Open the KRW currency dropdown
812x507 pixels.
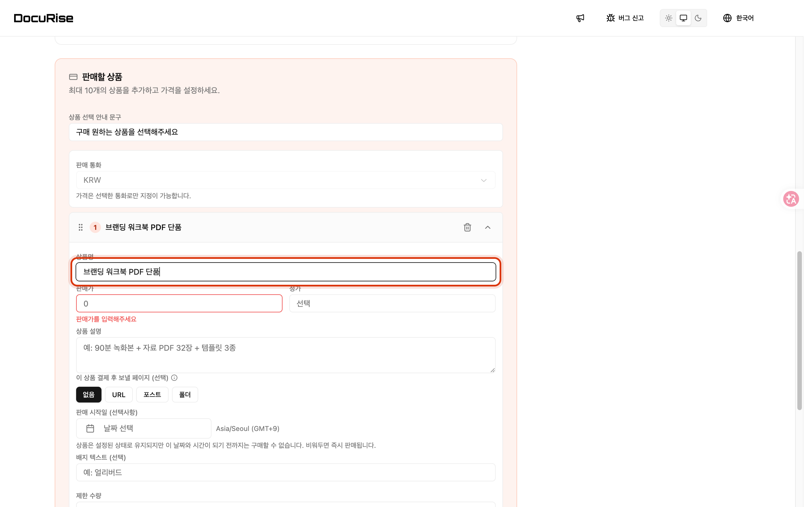coord(286,180)
